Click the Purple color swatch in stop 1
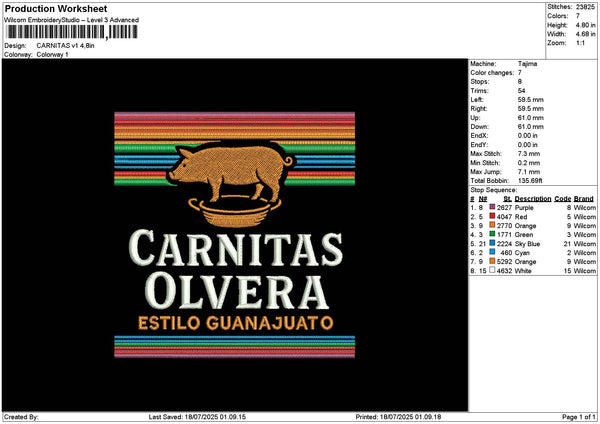 [x=492, y=207]
